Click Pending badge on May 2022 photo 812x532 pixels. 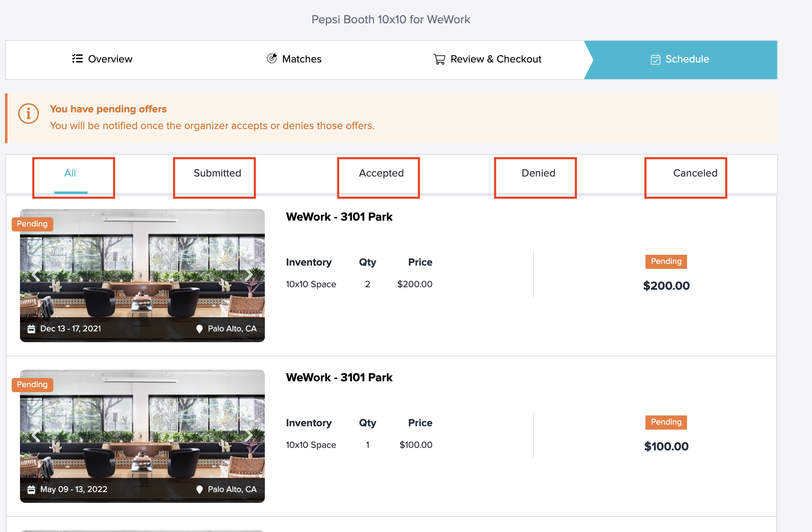[x=32, y=385]
